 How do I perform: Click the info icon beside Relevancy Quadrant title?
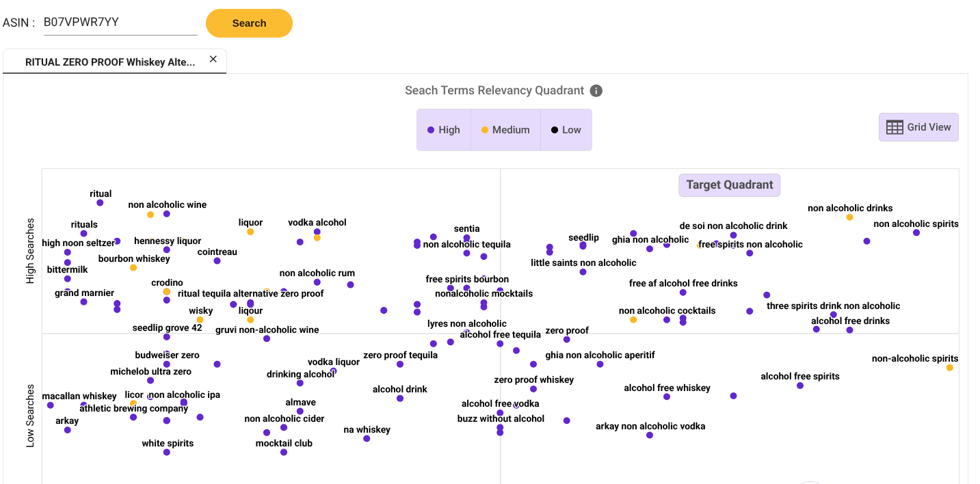(596, 91)
